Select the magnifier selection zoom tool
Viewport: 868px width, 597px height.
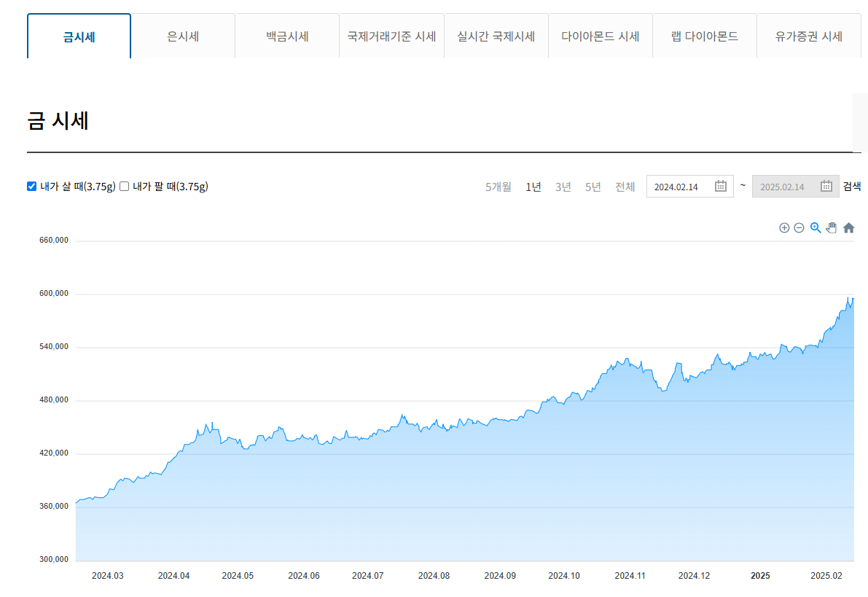(816, 227)
